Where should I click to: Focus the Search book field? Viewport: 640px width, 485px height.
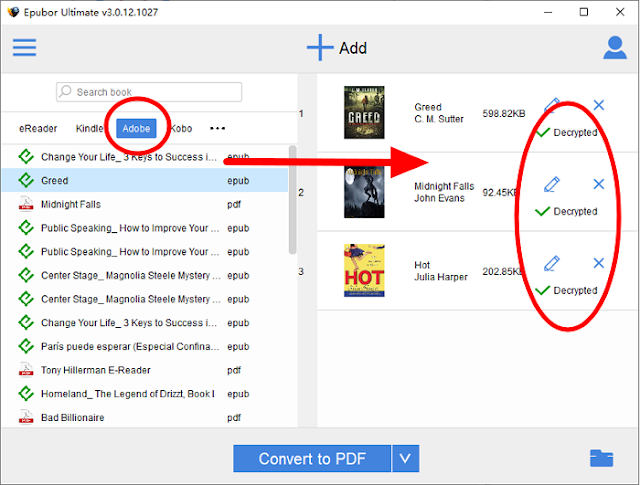149,92
